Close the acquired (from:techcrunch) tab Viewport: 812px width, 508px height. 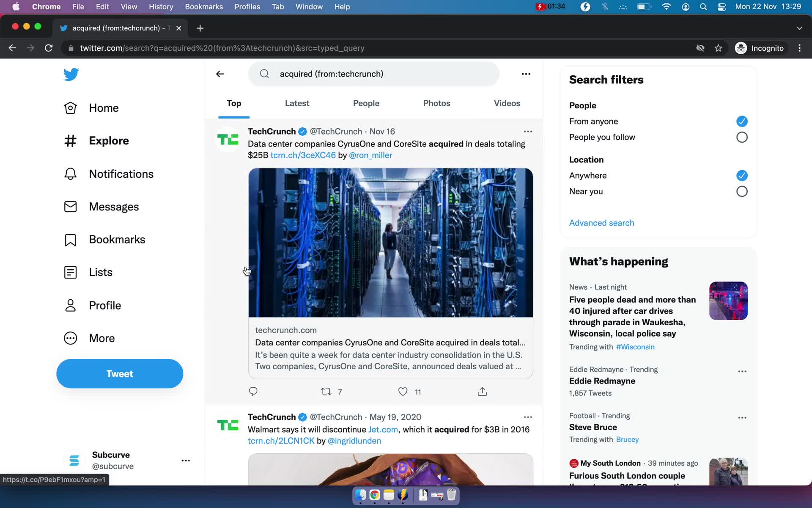[178, 28]
